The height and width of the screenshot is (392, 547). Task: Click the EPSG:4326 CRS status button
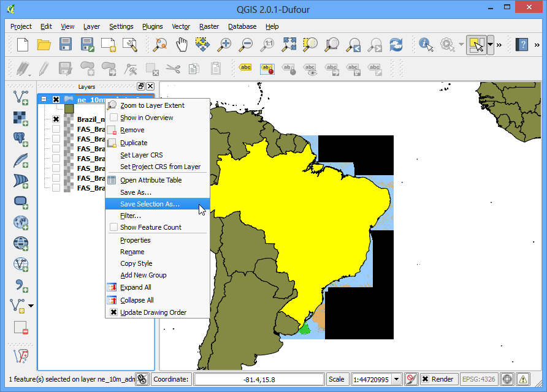click(478, 379)
